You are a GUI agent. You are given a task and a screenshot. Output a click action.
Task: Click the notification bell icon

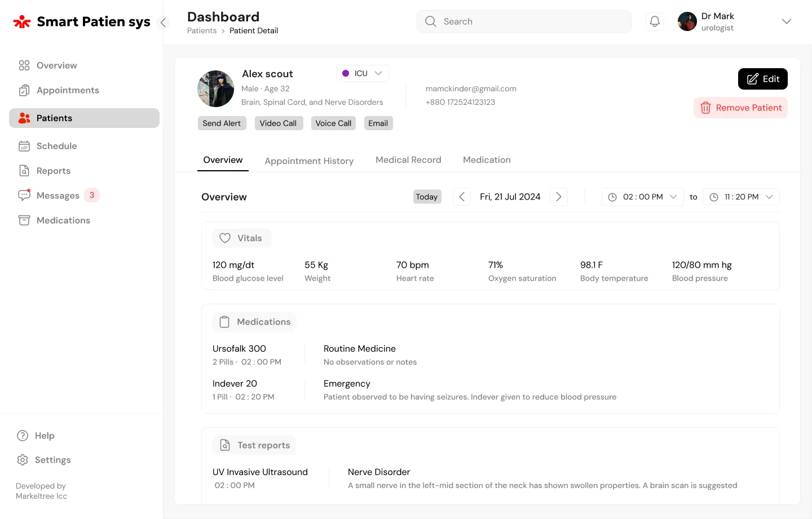pos(654,21)
